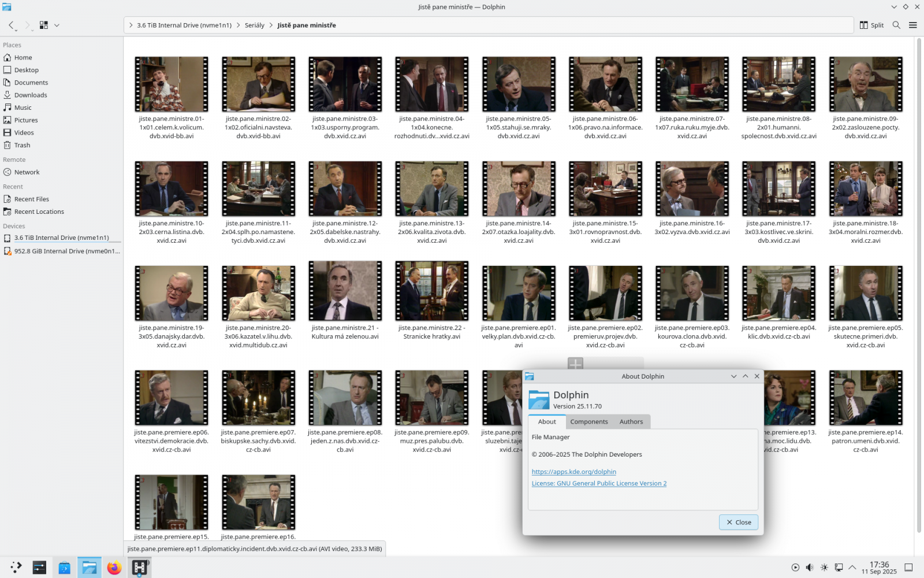The image size is (924, 578).
Task: Select thumbnail for premiere.ep01 velky.plan
Action: tap(519, 294)
